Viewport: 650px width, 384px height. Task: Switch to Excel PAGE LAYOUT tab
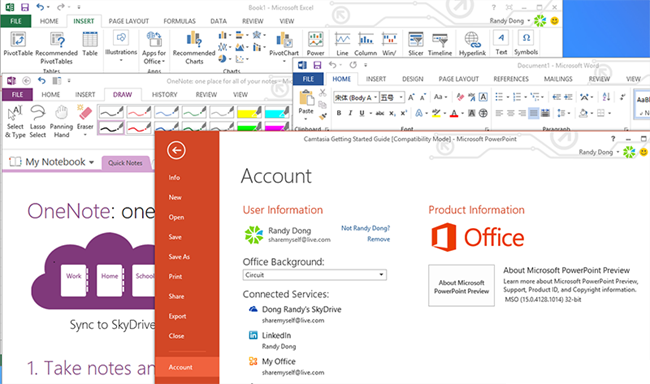129,21
